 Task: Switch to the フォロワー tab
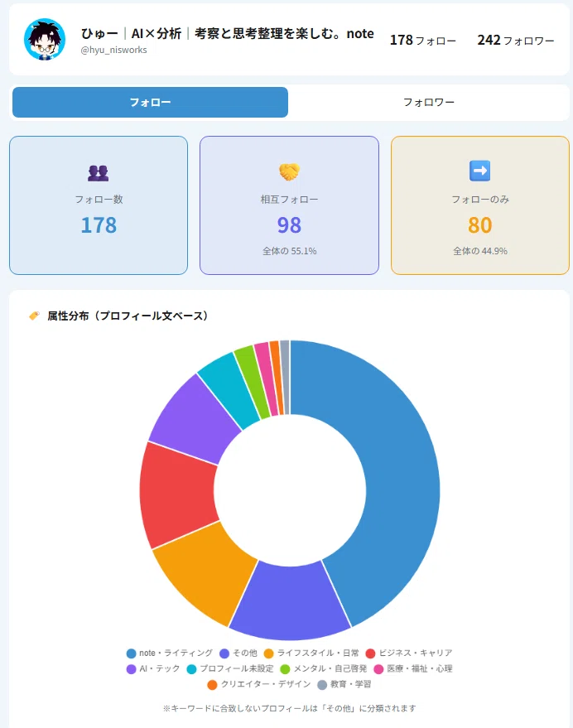click(429, 102)
